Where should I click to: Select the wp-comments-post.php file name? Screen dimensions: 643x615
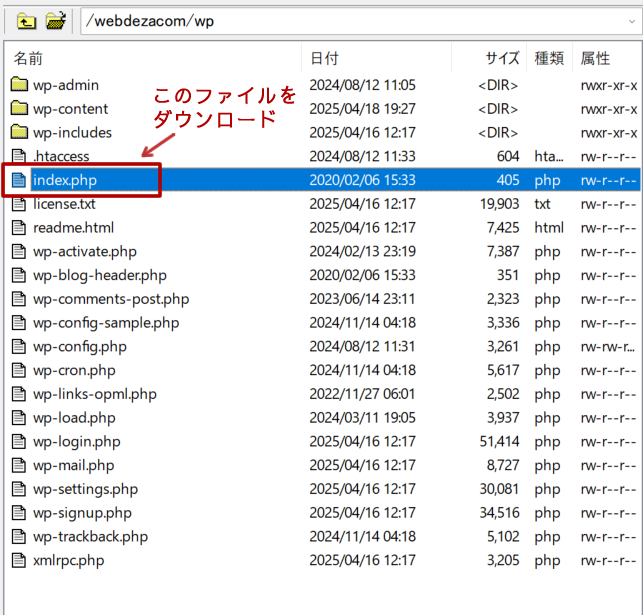pyautogui.click(x=111, y=299)
